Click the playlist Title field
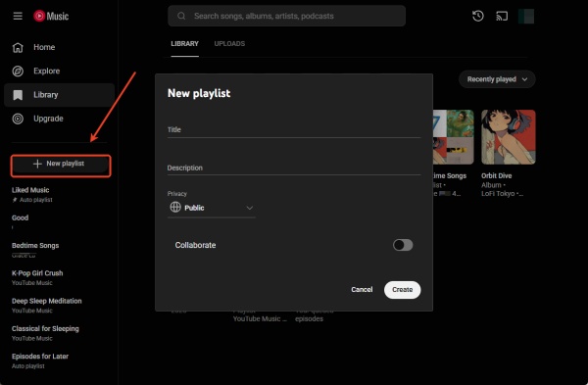Viewport: 588px width, 385px height. tap(294, 130)
